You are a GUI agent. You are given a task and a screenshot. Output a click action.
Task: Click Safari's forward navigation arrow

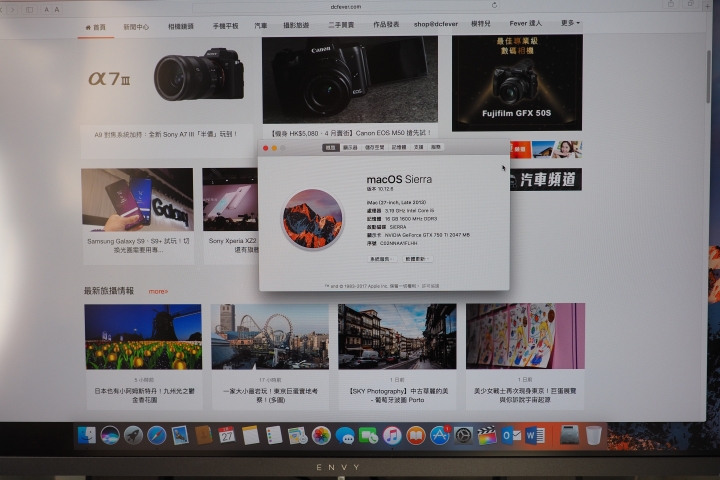pos(12,9)
